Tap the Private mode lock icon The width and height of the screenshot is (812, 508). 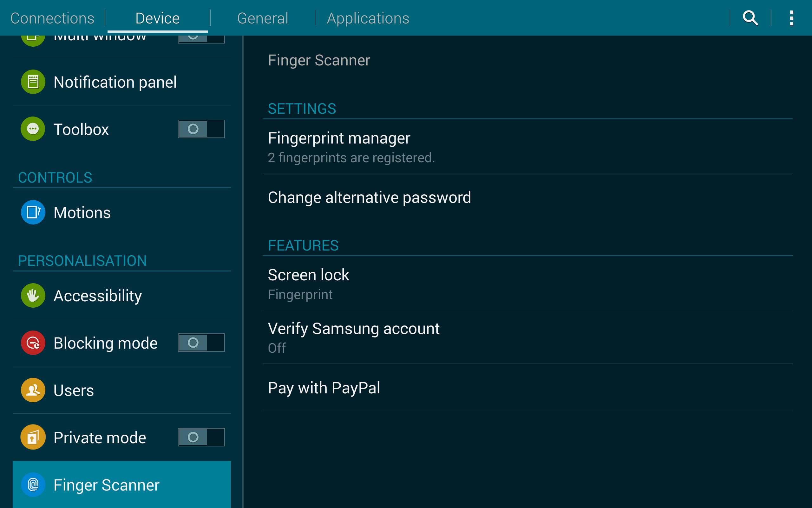pos(33,437)
